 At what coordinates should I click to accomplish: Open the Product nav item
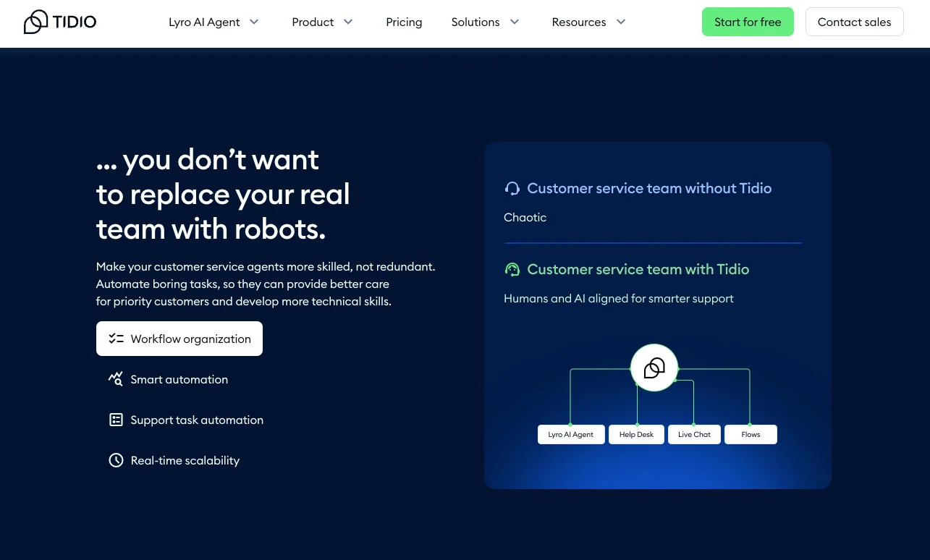[313, 22]
